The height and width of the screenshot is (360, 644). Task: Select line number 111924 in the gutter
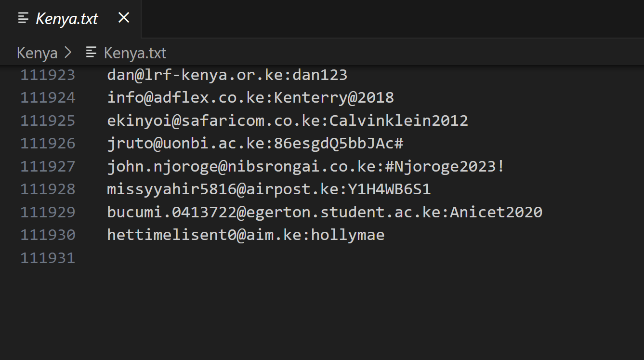[x=48, y=98]
